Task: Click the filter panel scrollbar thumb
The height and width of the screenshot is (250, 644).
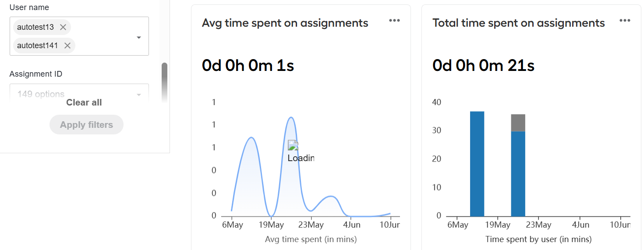Action: (x=164, y=82)
